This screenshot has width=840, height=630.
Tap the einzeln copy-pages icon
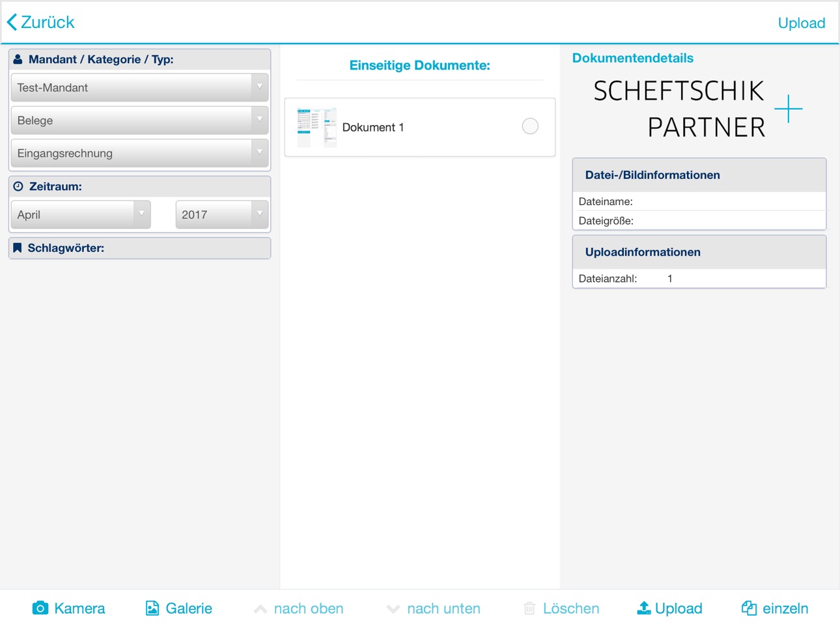click(x=749, y=608)
